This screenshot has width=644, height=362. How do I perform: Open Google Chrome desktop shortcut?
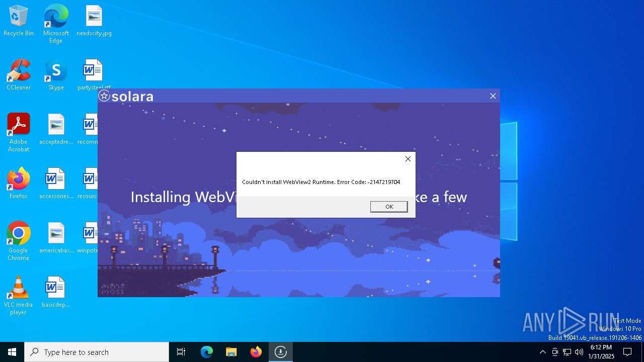19,241
